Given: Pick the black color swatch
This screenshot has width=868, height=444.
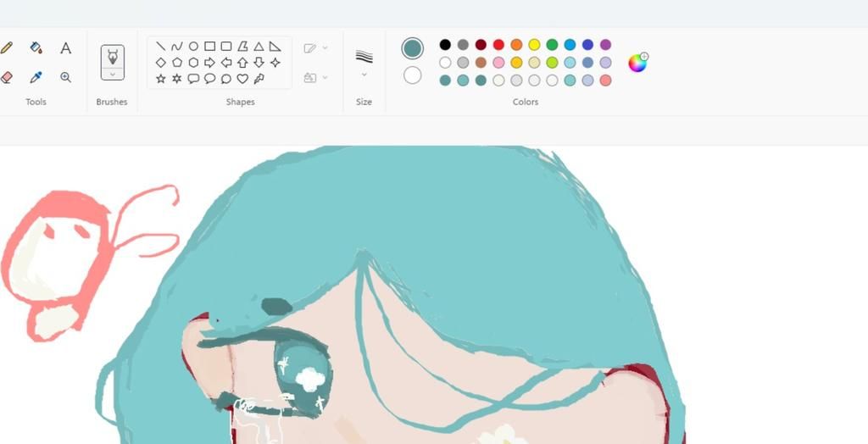Looking at the screenshot, I should 445,44.
